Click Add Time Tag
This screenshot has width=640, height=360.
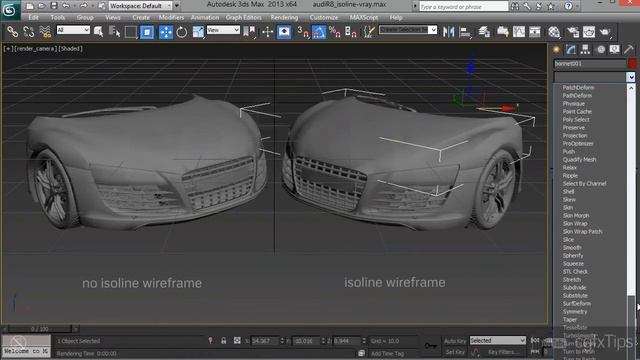pos(387,353)
